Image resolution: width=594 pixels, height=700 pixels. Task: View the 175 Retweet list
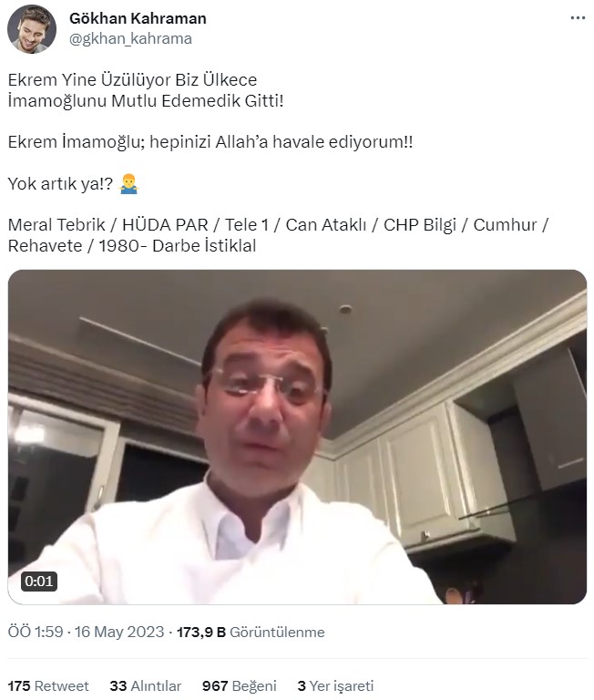[x=48, y=685]
